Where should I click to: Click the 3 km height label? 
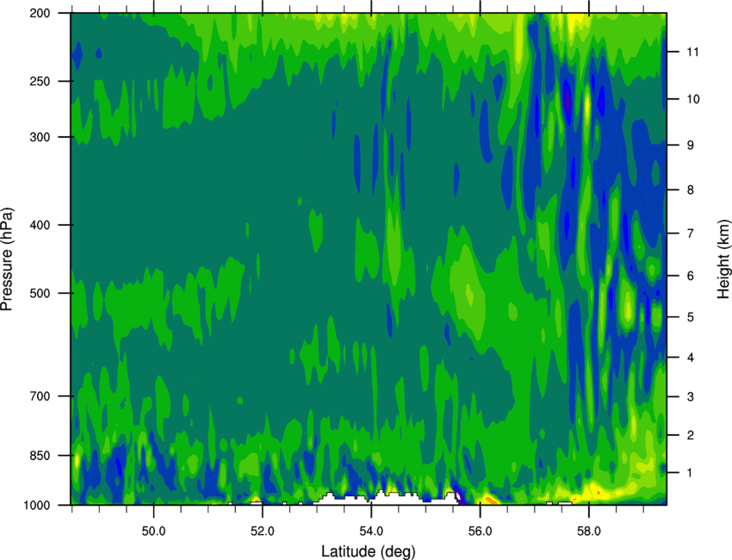(x=691, y=396)
